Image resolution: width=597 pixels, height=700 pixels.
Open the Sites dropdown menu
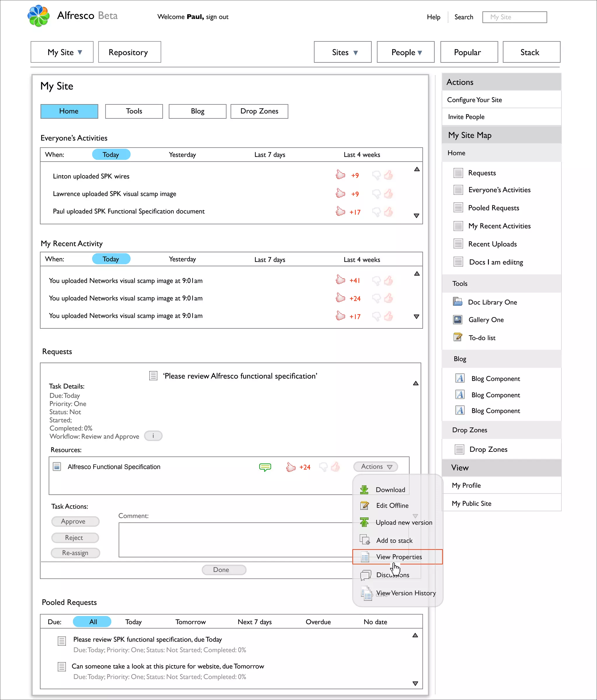pos(343,52)
